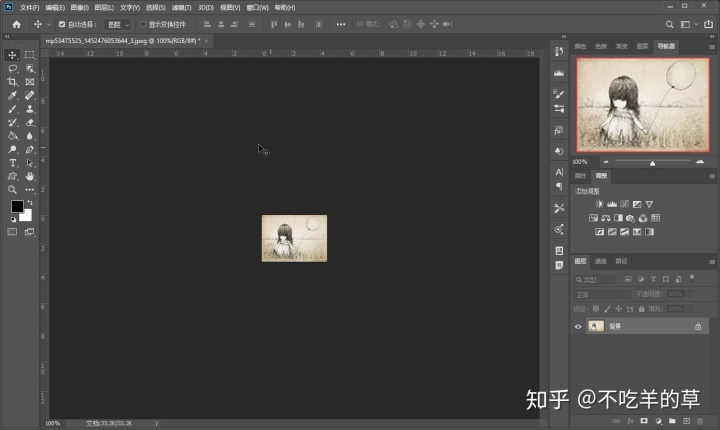The image size is (720, 430).
Task: Select the Zoom tool in toolbox
Action: tap(12, 190)
